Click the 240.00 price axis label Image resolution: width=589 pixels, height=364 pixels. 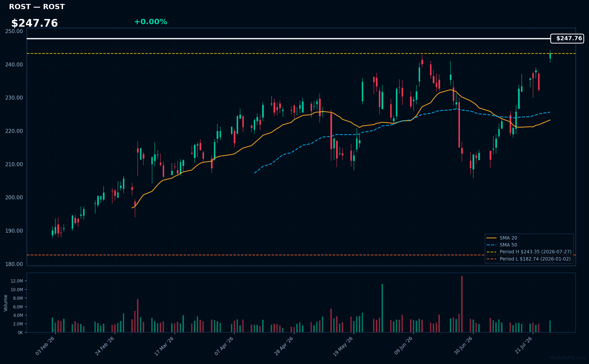(x=14, y=65)
